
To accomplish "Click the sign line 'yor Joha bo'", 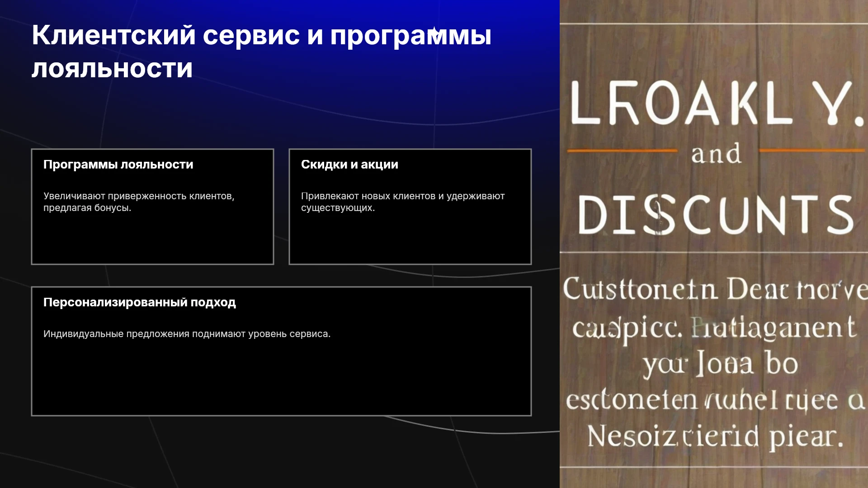I will [x=721, y=364].
